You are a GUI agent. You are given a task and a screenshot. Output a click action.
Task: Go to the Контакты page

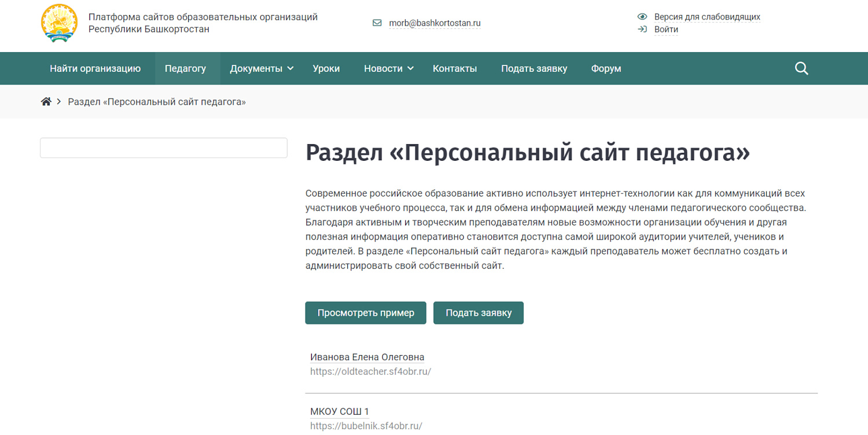coord(455,68)
